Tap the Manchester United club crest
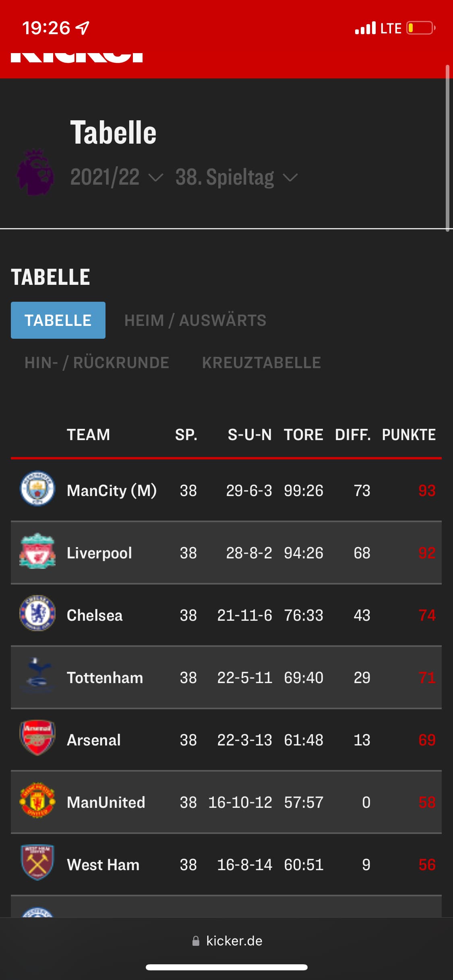 (37, 801)
